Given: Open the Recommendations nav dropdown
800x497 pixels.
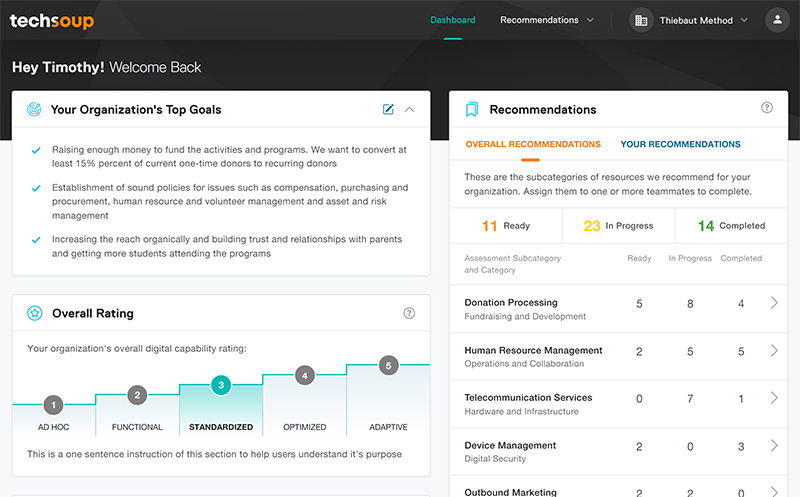Looking at the screenshot, I should [x=547, y=20].
